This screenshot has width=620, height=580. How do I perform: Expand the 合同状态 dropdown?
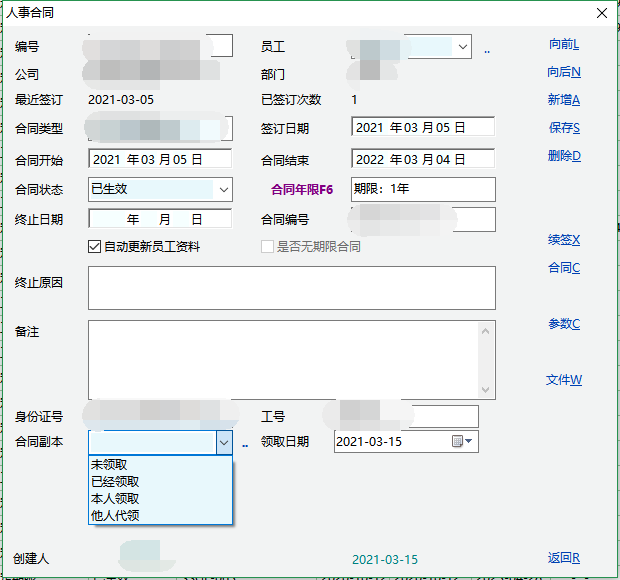223,189
